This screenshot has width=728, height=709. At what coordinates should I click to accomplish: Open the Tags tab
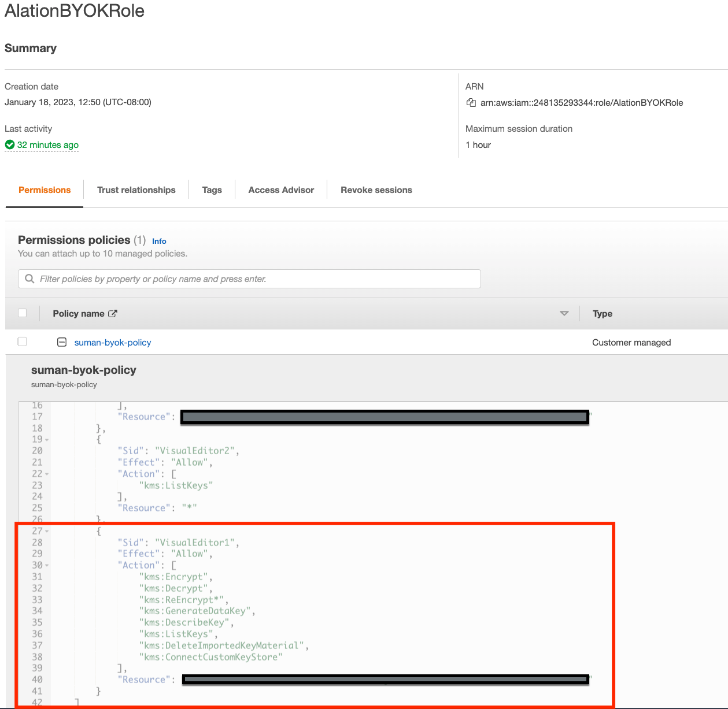pyautogui.click(x=212, y=190)
